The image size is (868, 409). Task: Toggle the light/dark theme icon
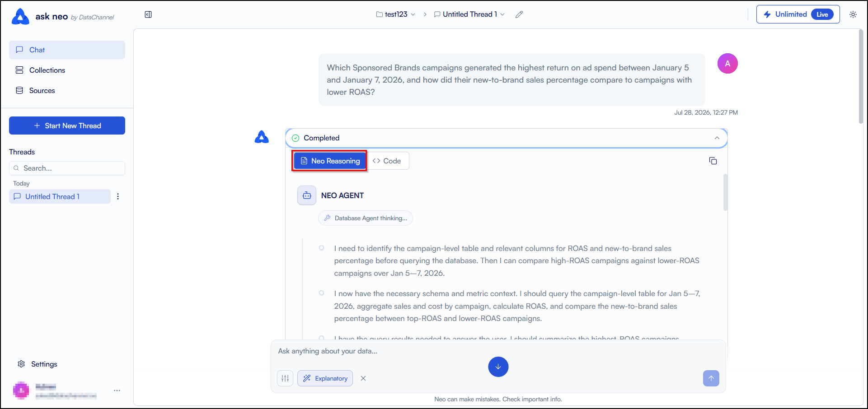click(x=853, y=14)
